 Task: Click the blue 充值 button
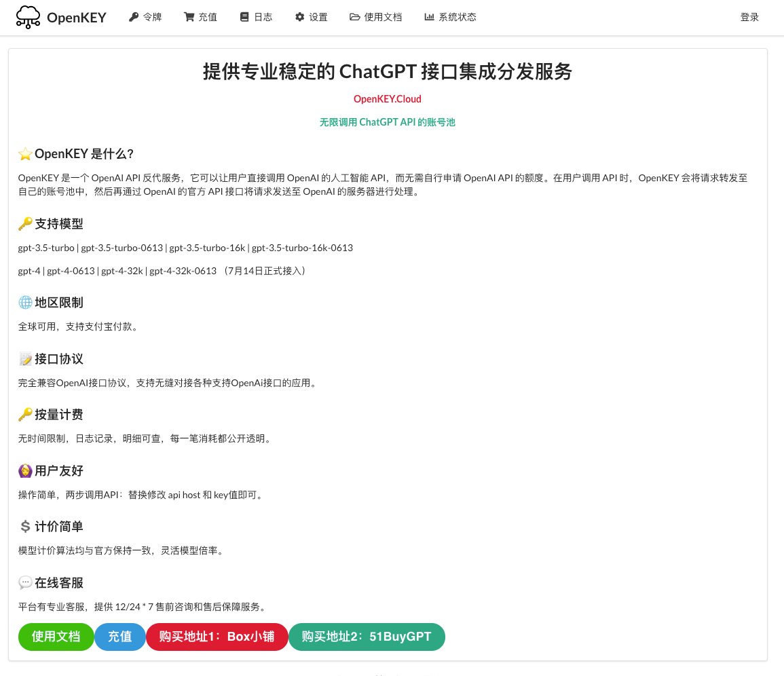tap(120, 637)
